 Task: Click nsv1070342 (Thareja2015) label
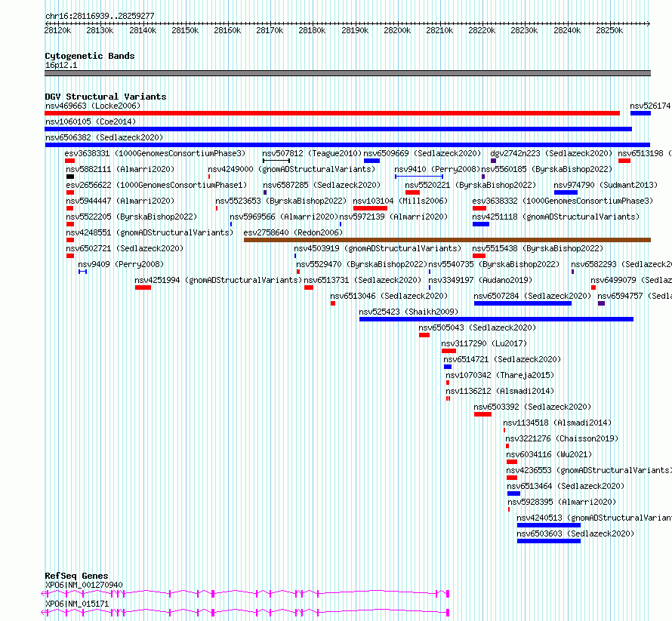500,375
